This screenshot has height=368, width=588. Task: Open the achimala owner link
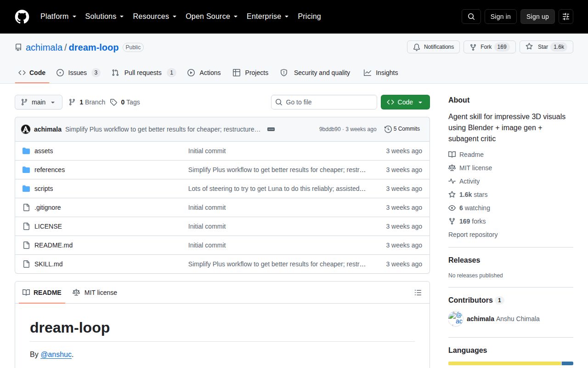44,47
